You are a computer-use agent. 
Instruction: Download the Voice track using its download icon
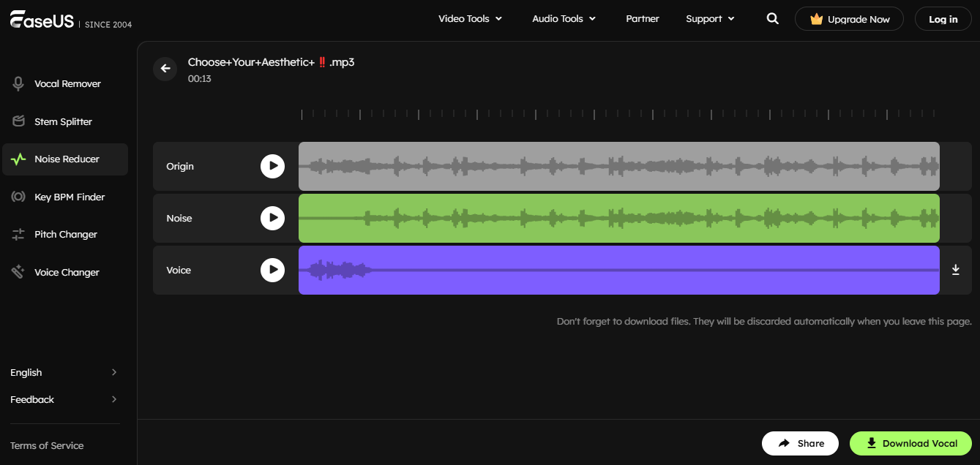tap(955, 270)
